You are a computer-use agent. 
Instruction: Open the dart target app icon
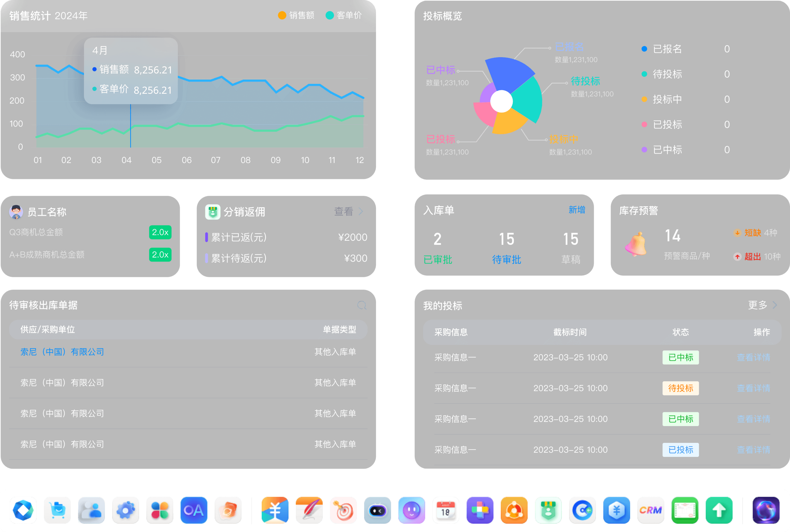coord(343,510)
